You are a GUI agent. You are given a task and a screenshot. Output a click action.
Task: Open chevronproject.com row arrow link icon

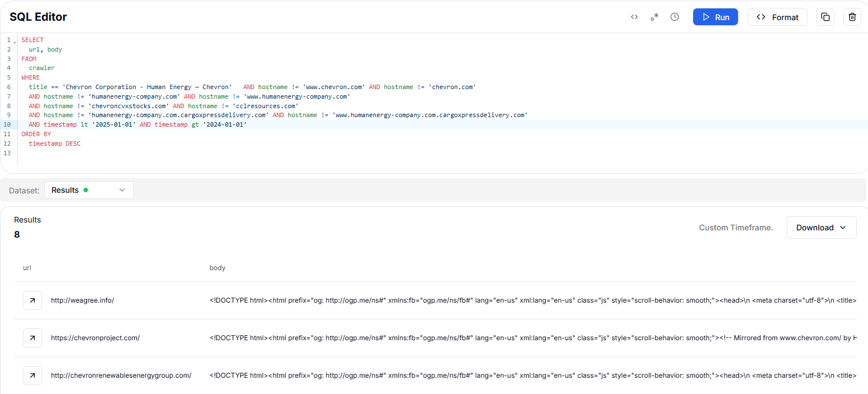point(33,338)
